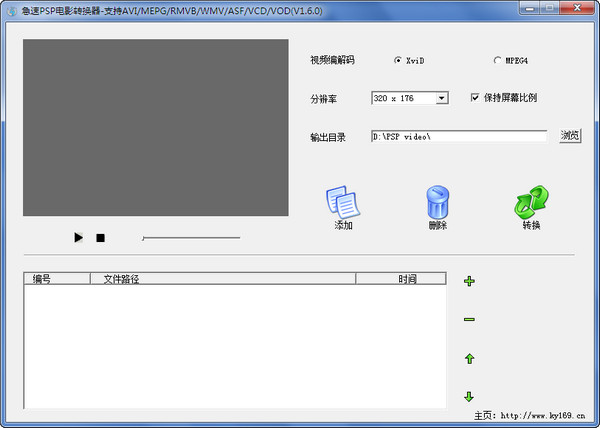Click the 添加 (Add) files icon
This screenshot has width=600, height=429.
coord(343,203)
